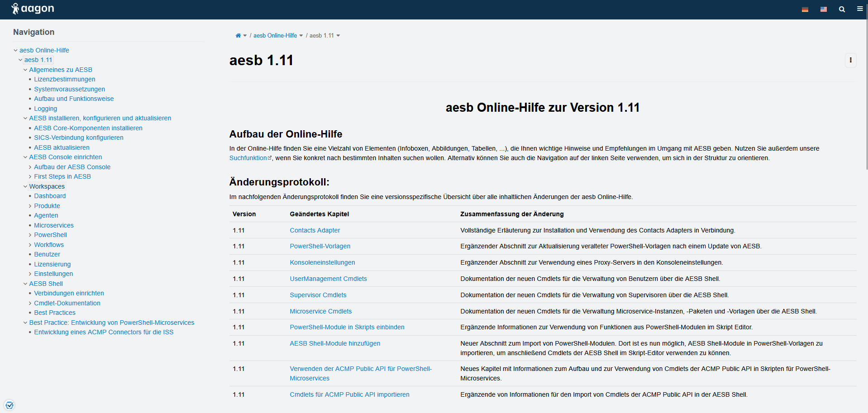Collapse AESB installieren, konfigurieren section chevron
868x413 pixels.
point(25,118)
